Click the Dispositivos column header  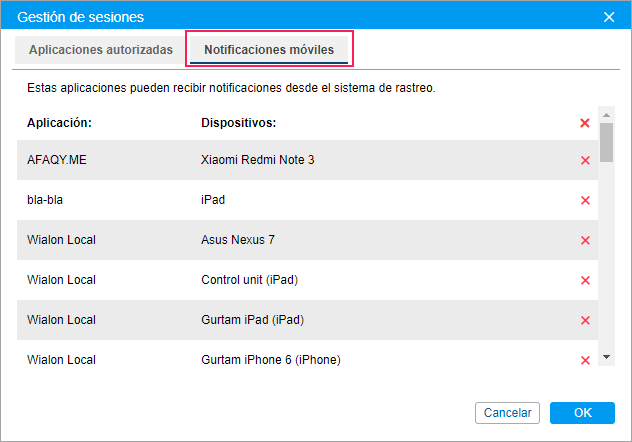(238, 123)
